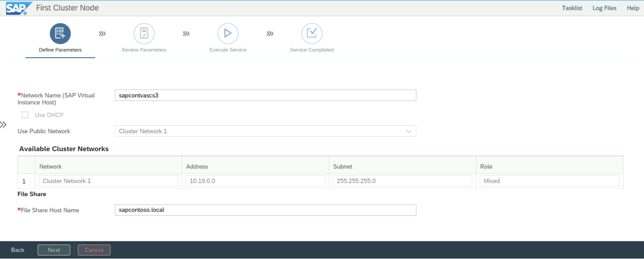The height and width of the screenshot is (259, 644).
Task: Edit the File Share Host Name field
Action: (x=265, y=210)
